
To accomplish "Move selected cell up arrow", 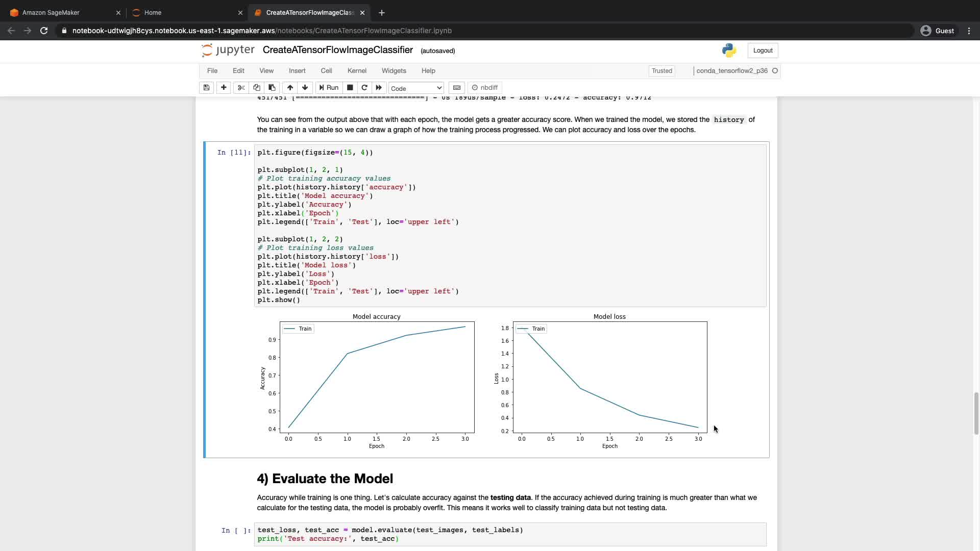I will point(290,88).
